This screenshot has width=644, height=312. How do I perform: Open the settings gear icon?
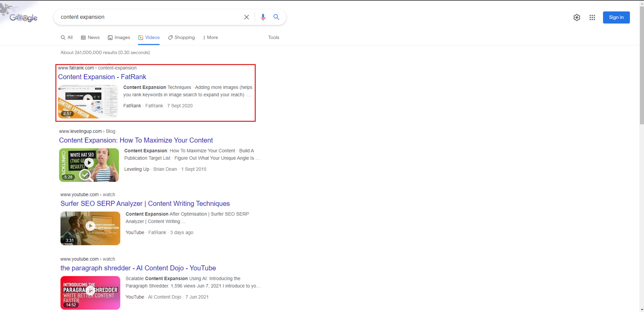(577, 17)
